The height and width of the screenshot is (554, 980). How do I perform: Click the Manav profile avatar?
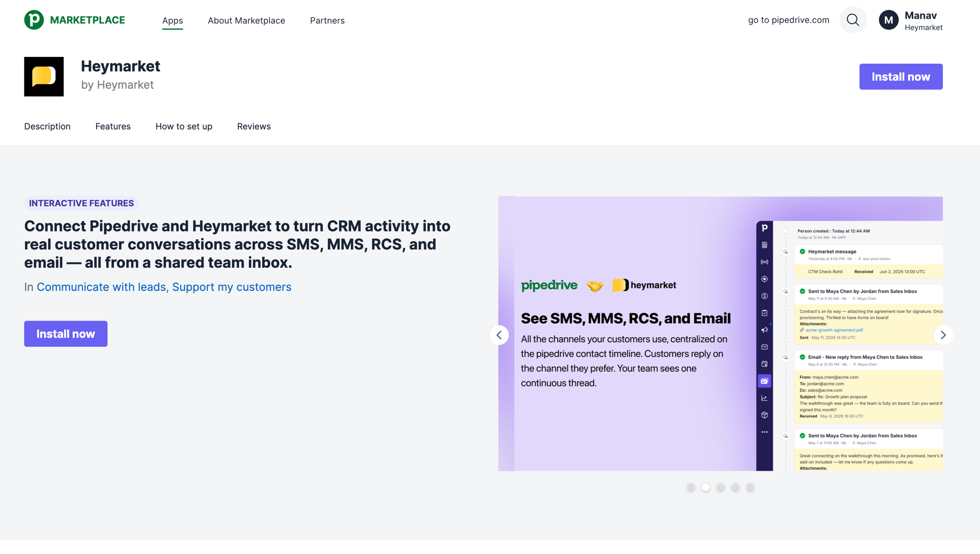(888, 20)
